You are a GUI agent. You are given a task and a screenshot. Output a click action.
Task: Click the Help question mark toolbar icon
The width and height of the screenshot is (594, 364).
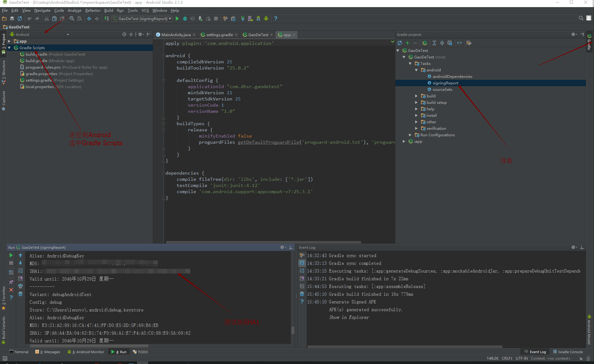(275, 19)
